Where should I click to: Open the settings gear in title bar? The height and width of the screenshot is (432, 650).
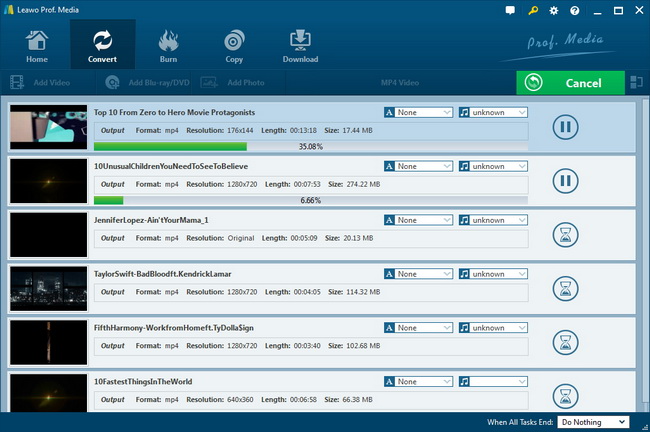pos(552,10)
